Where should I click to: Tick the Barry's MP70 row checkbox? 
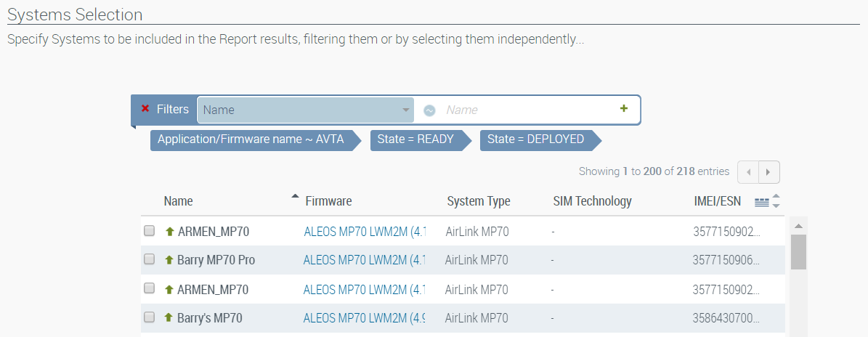[x=150, y=317]
